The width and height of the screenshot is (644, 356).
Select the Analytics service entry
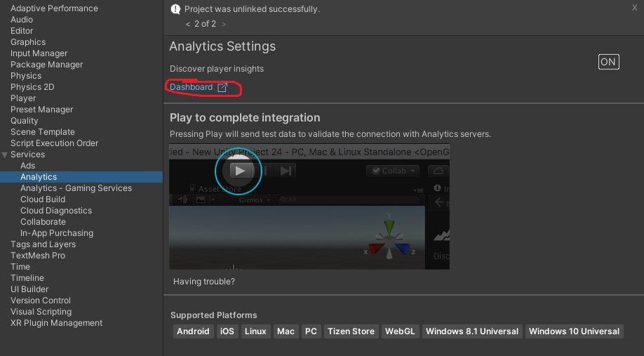tap(81, 177)
